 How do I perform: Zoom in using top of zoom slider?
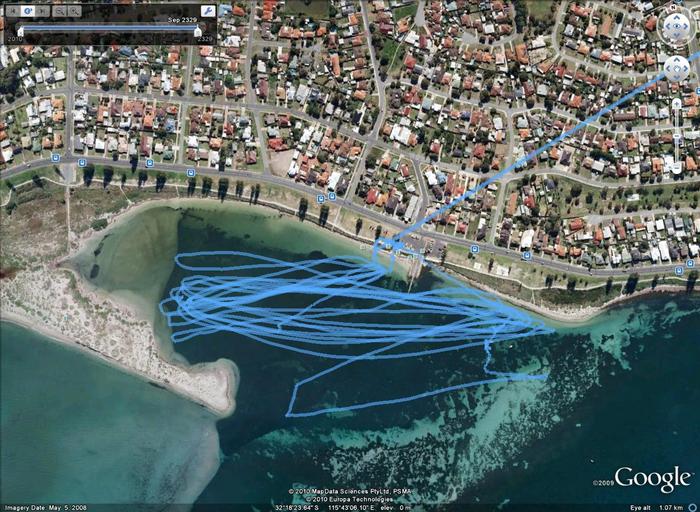[x=677, y=103]
